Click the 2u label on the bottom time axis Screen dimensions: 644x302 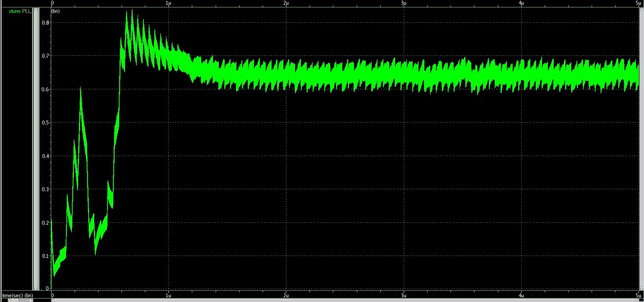(286, 295)
